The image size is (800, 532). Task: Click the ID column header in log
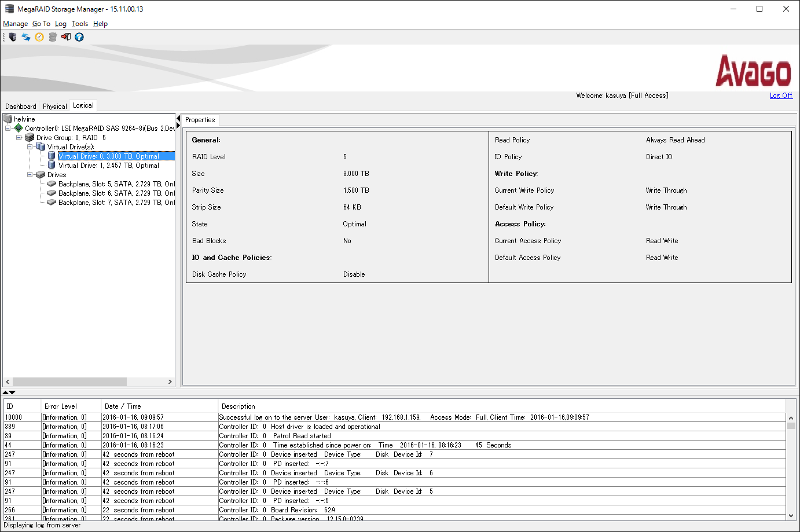(23, 406)
